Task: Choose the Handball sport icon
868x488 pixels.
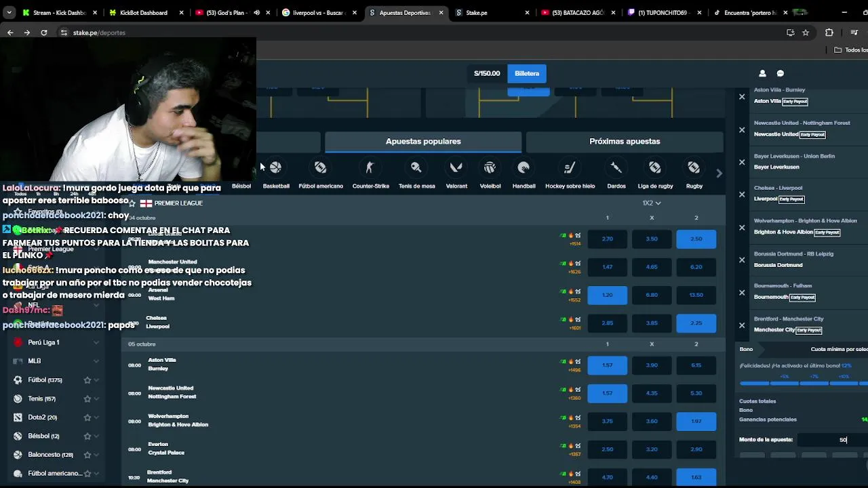Action: click(524, 167)
